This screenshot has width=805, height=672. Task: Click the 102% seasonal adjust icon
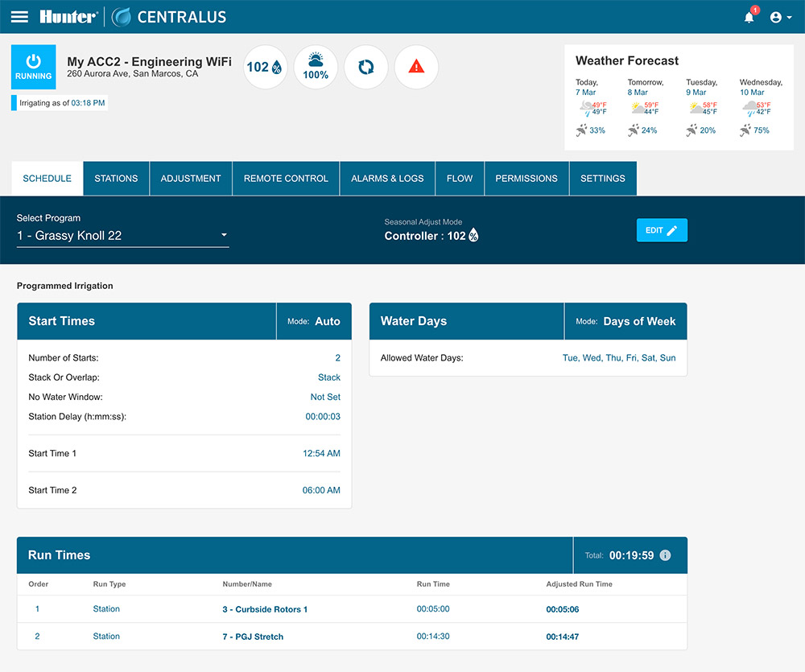[x=265, y=67]
